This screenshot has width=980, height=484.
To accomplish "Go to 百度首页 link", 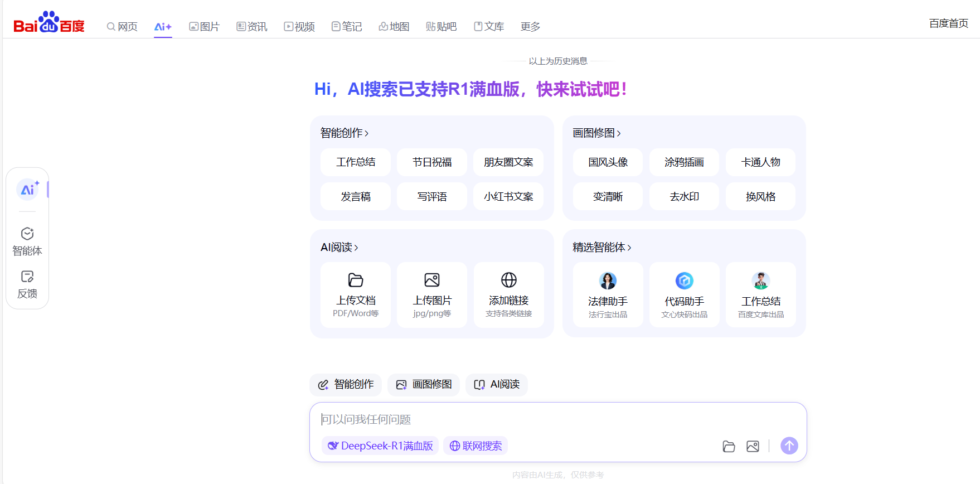I will click(x=949, y=23).
